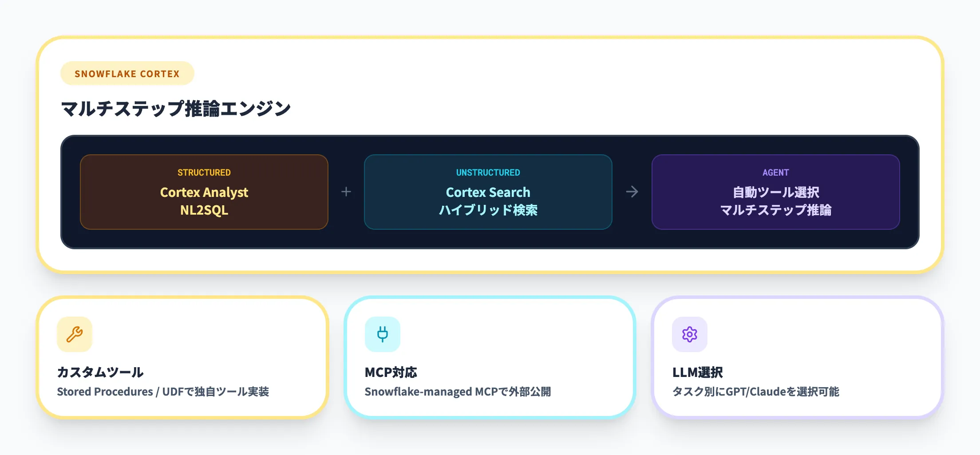Click タスク別にGPT/Claudeを選択可能 description
The height and width of the screenshot is (455, 980).
pyautogui.click(x=755, y=392)
